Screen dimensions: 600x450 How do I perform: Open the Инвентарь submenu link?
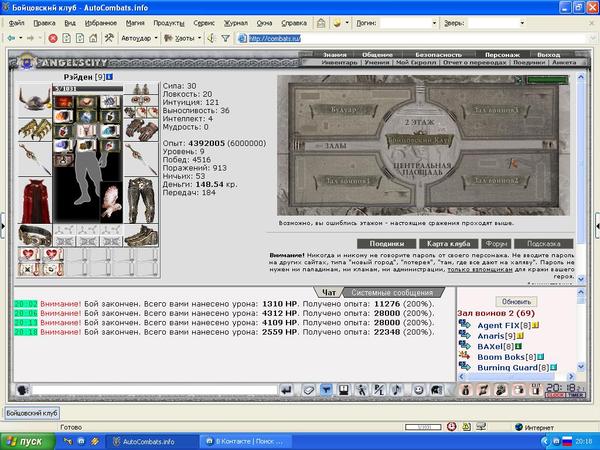(339, 62)
